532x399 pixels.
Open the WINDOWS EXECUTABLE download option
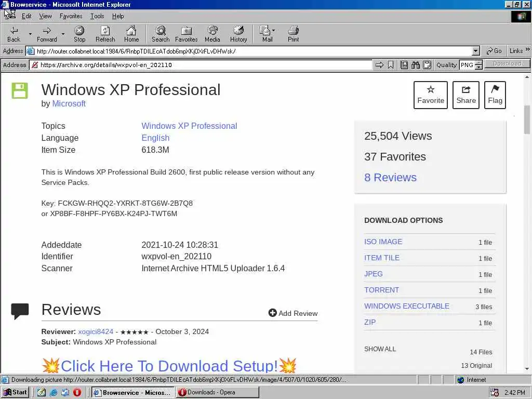click(x=406, y=306)
